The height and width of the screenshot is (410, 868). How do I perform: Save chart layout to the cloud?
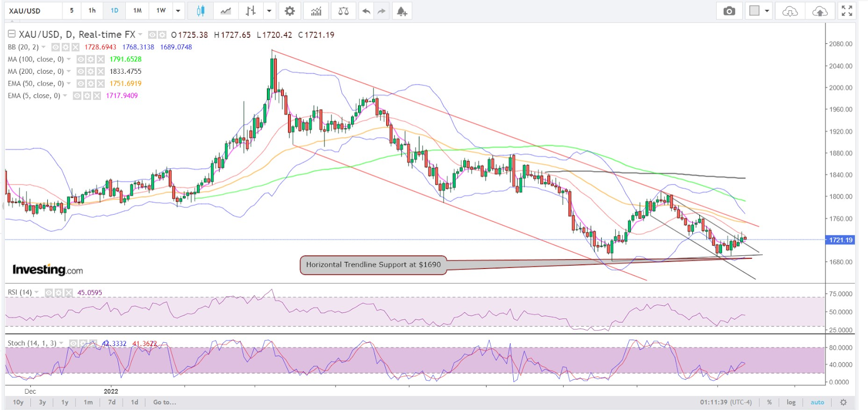820,11
